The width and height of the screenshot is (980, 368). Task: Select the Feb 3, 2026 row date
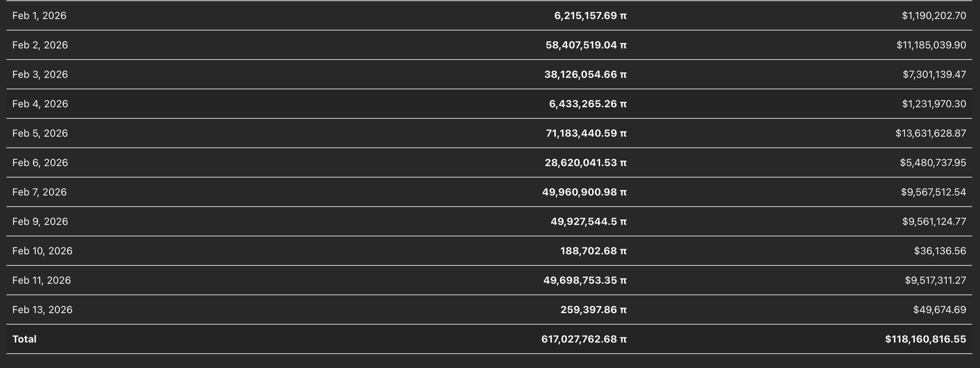tap(40, 74)
